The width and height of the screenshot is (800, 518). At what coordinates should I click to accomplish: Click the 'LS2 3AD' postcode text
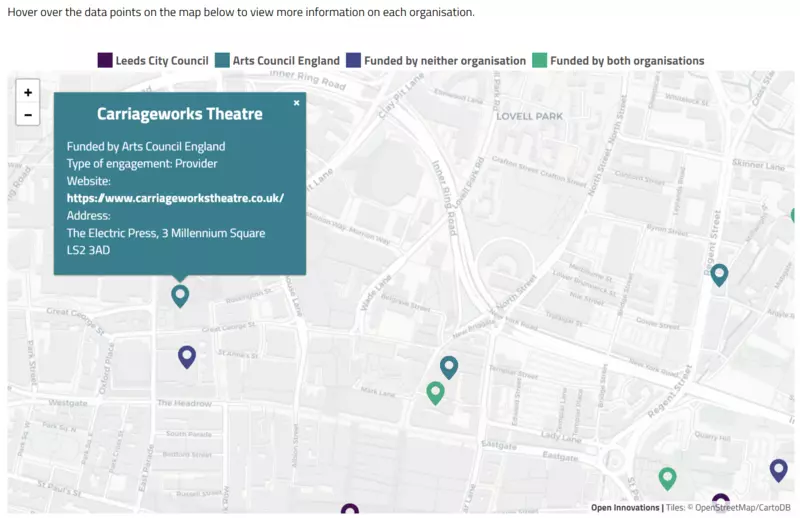pos(88,250)
